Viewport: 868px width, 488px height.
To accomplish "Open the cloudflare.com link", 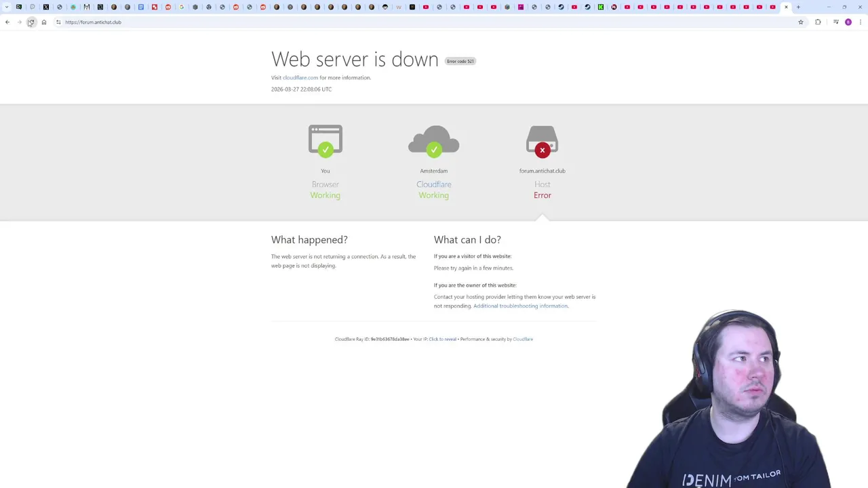I will pyautogui.click(x=300, y=78).
